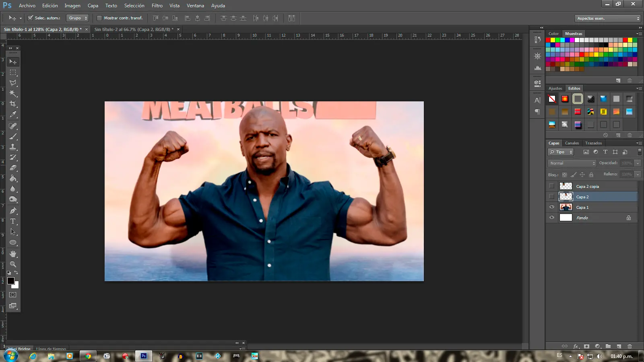This screenshot has height=362, width=644.
Task: Open the Grupo auto-select dropdown
Action: coord(77,18)
